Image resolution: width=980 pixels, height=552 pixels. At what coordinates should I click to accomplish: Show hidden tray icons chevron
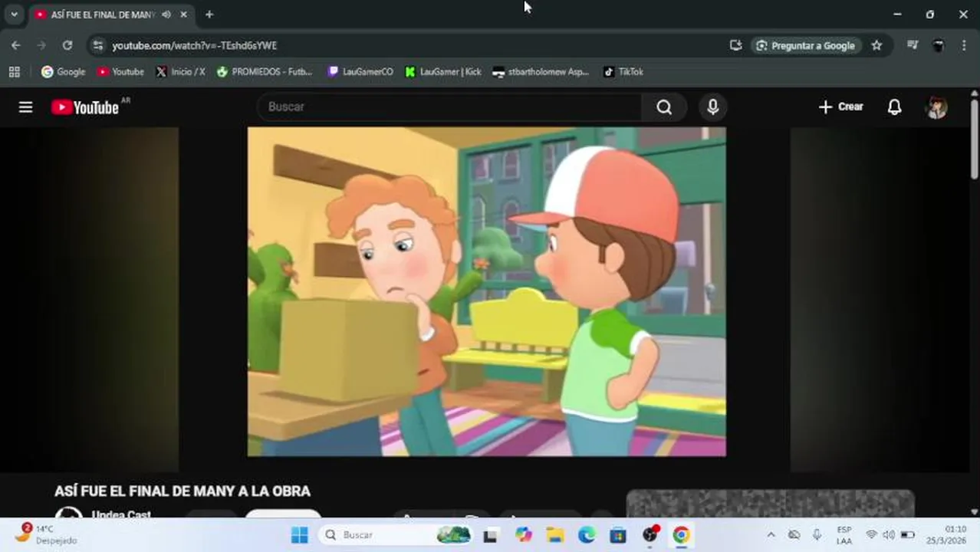[771, 535]
